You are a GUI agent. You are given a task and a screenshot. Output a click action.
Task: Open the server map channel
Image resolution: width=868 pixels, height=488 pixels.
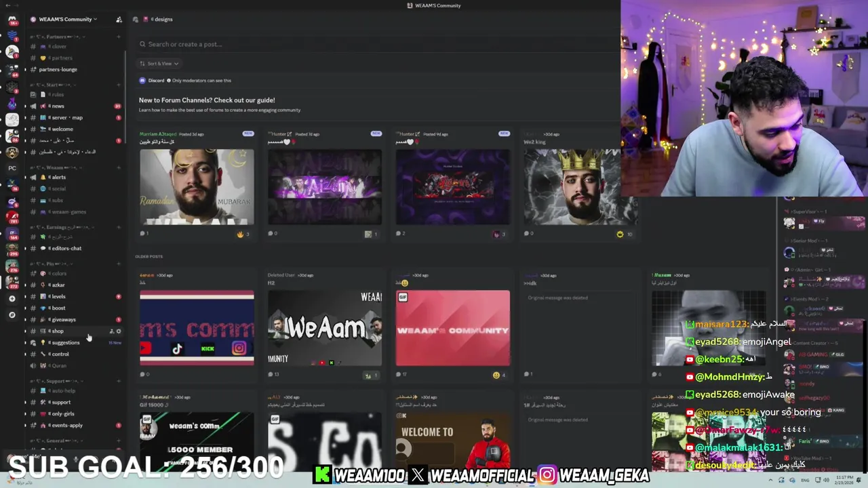coord(75,117)
